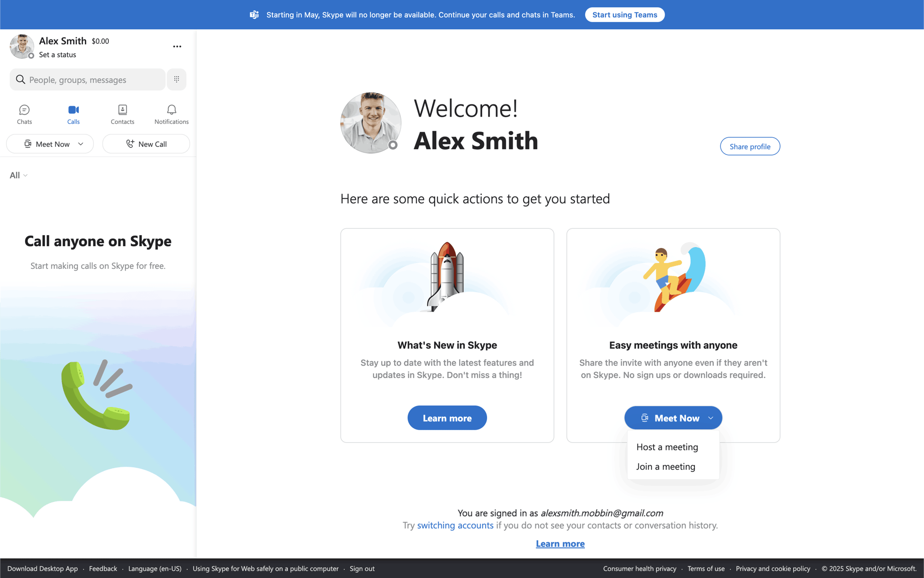Click Learn more on What's New card
This screenshot has width=924, height=578.
pyautogui.click(x=447, y=418)
